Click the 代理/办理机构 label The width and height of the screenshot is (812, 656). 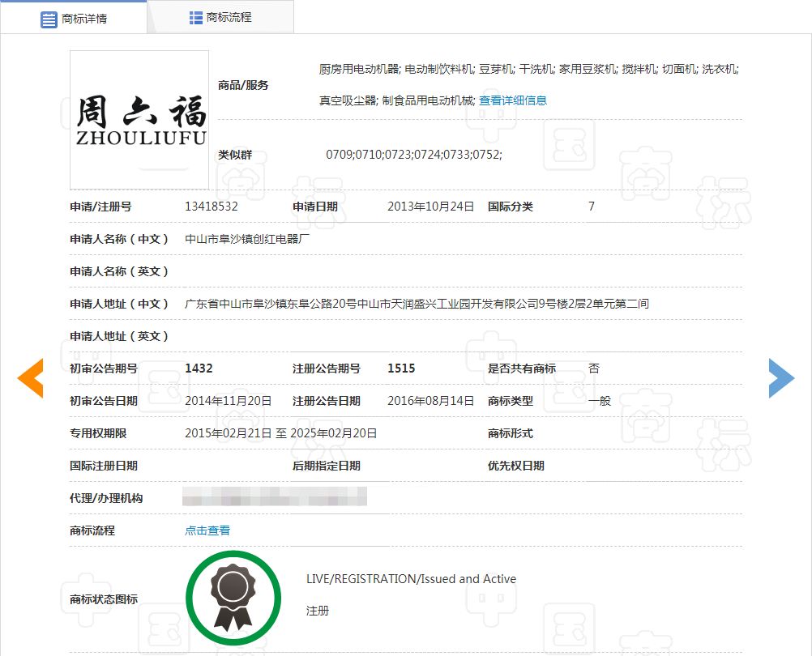(106, 498)
